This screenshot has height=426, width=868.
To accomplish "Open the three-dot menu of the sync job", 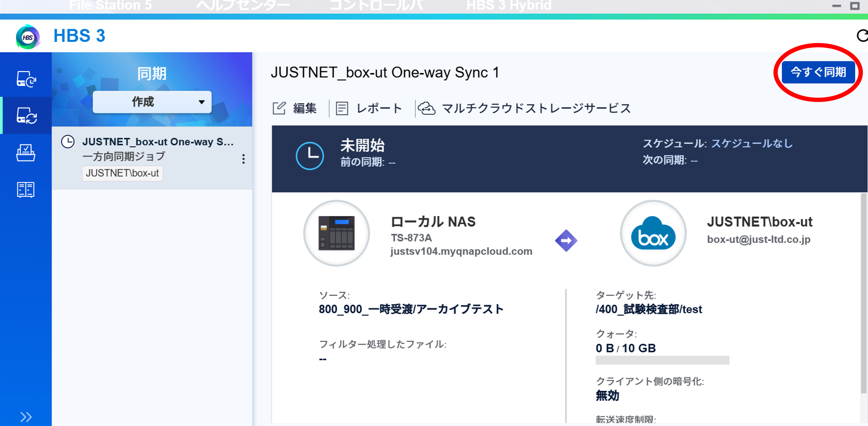I will point(243,159).
